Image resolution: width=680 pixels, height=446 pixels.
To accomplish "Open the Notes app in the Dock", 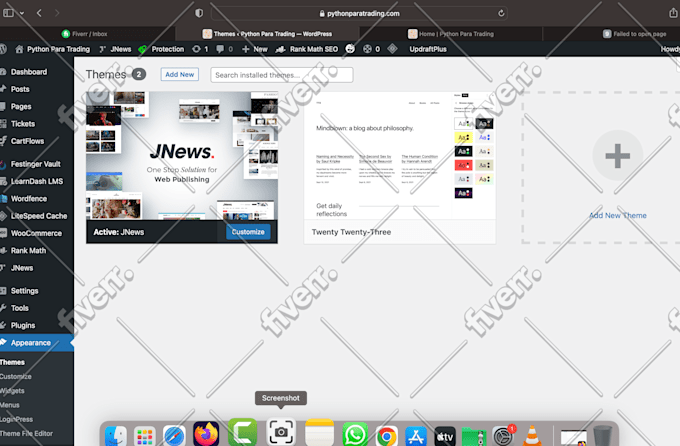I will (319, 433).
